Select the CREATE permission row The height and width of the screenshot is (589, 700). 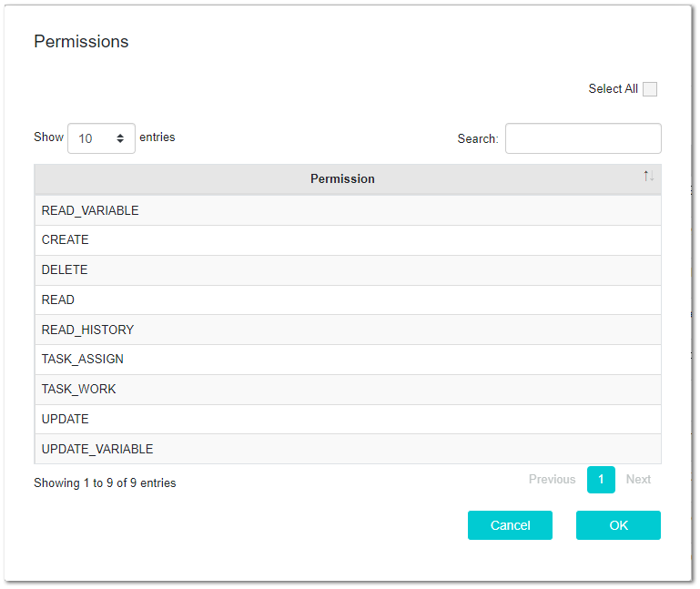tap(348, 240)
